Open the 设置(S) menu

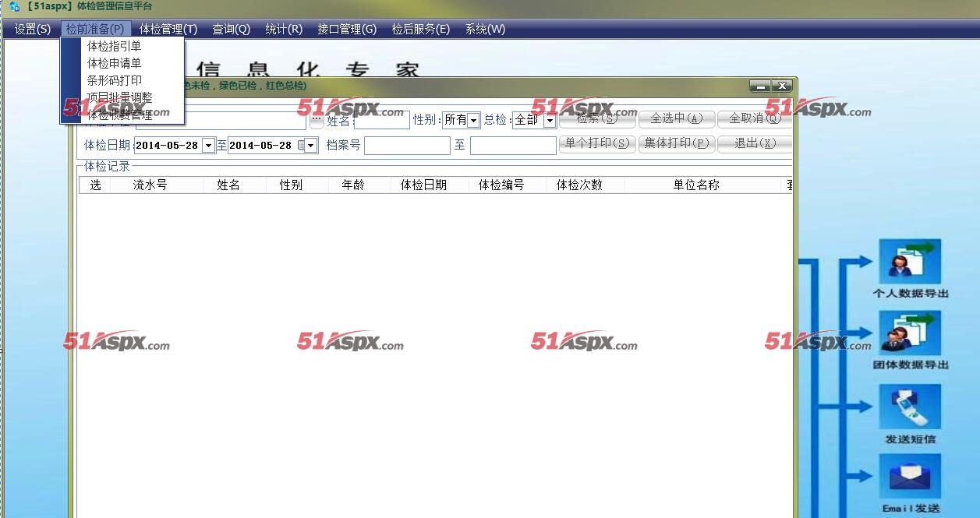pyautogui.click(x=33, y=29)
